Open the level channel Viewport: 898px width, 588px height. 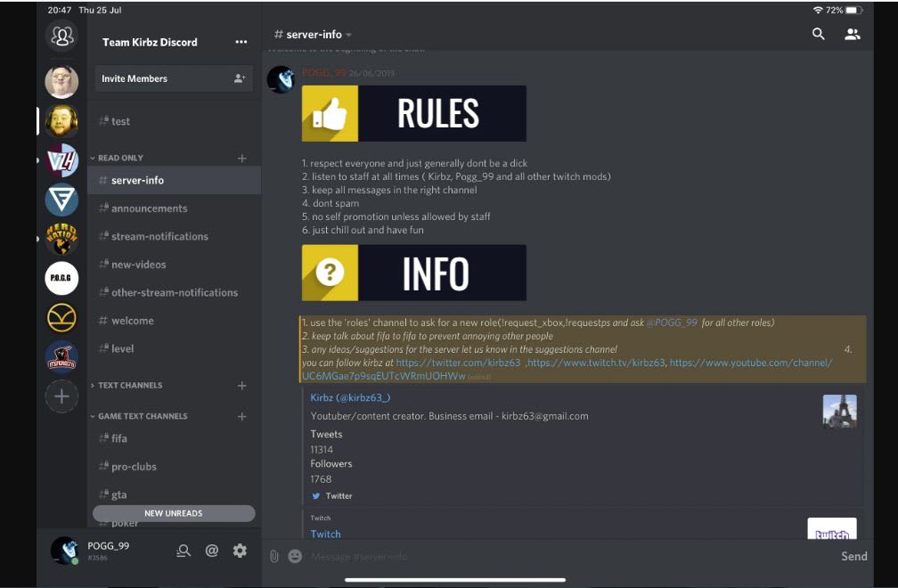[174, 348]
